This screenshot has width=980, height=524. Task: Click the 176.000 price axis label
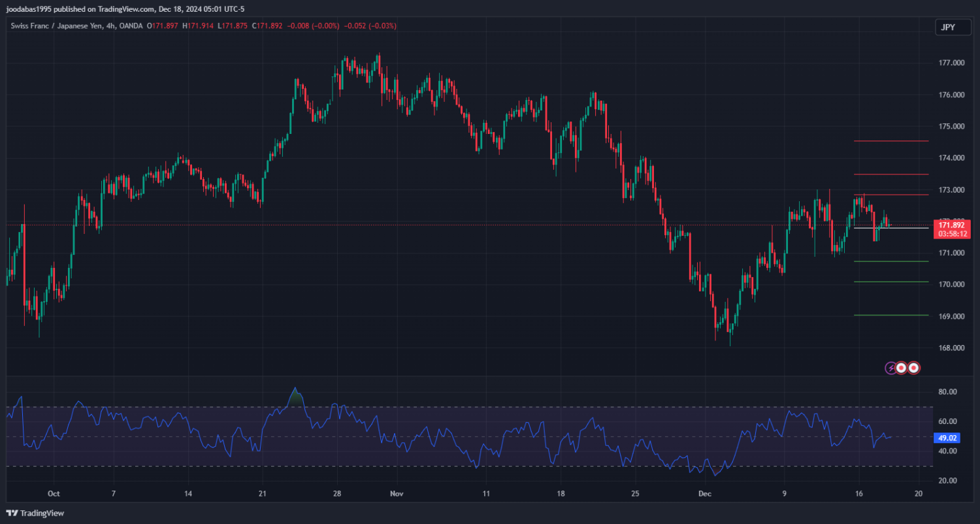951,95
